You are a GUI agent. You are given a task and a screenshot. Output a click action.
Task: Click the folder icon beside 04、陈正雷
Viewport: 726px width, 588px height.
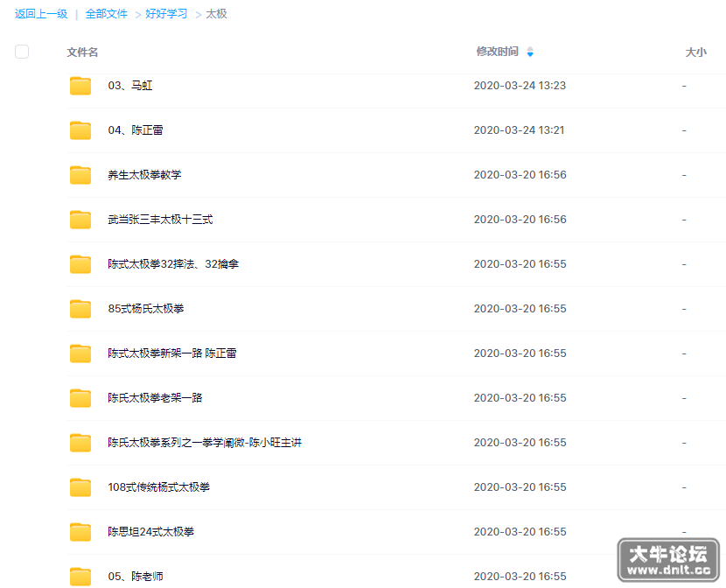(x=80, y=130)
